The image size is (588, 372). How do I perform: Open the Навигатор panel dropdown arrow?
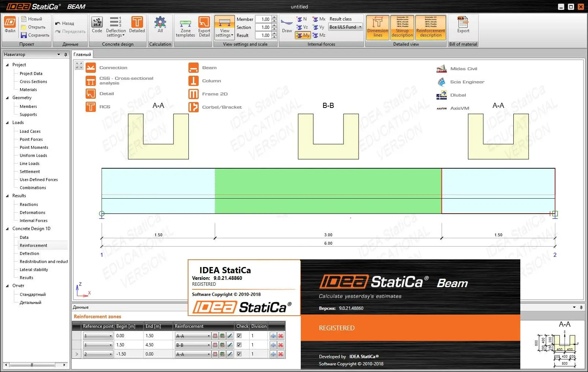click(59, 55)
